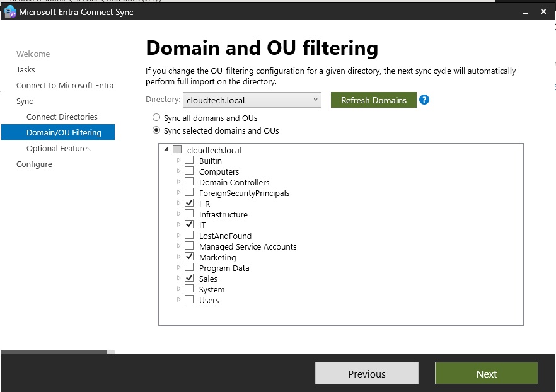Go back with the Previous button
Viewport: 556px width, 392px height.
[x=366, y=374]
